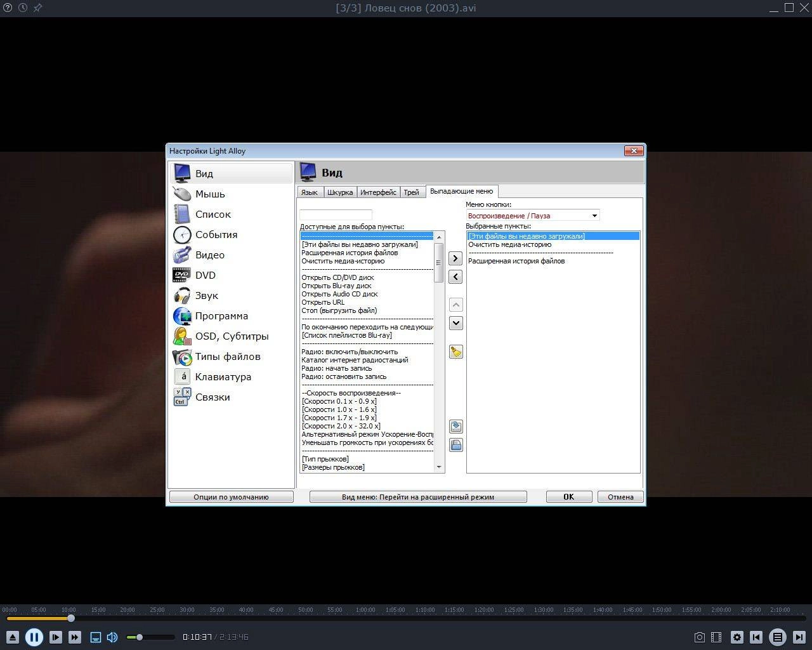Toggle the pin always-on-top icon
The height and width of the screenshot is (650, 812).
pos(37,8)
